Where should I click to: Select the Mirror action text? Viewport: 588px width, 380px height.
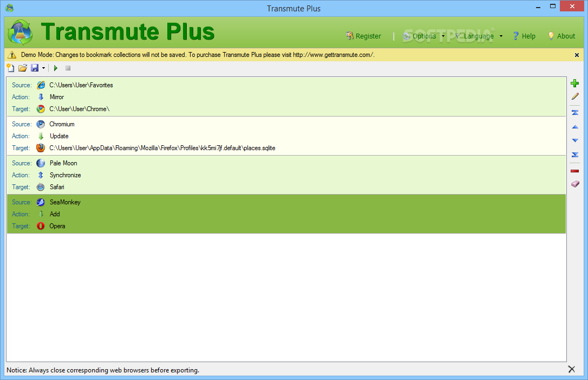(57, 97)
